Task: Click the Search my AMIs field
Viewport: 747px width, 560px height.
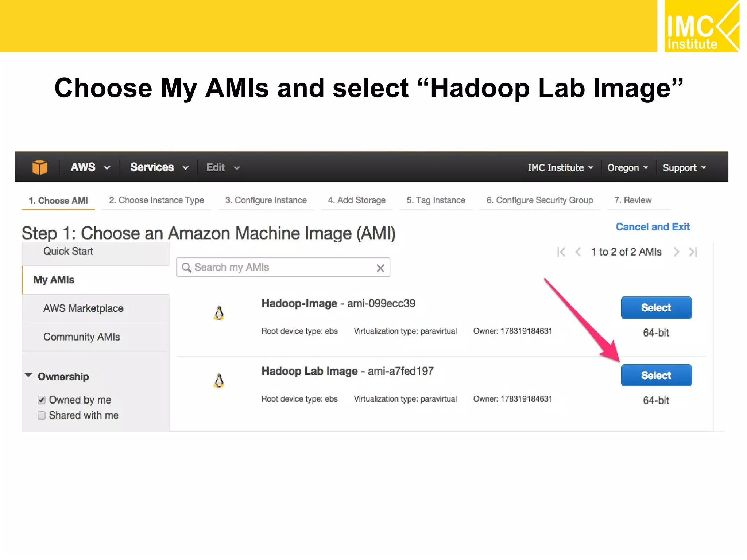Action: [x=283, y=267]
